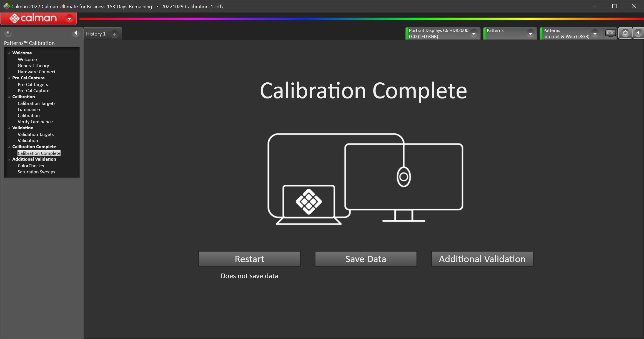The image size is (644, 339).
Task: Open the General Theory page
Action: pos(33,65)
